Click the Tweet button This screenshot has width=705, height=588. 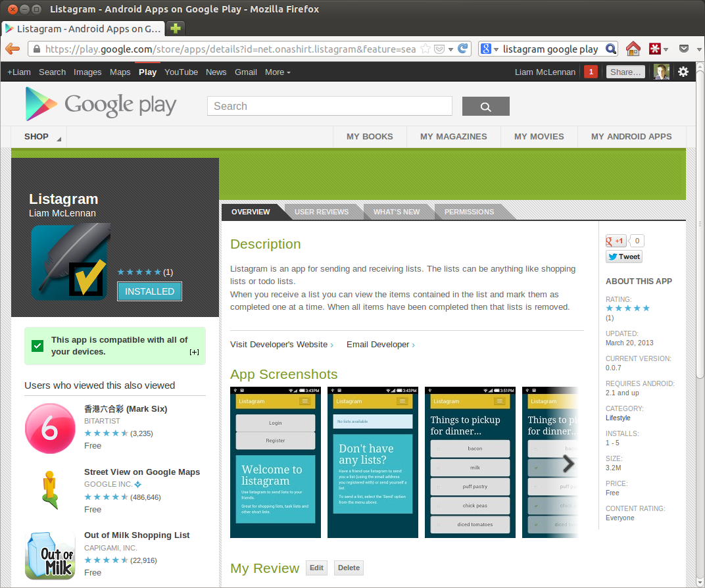tap(623, 257)
